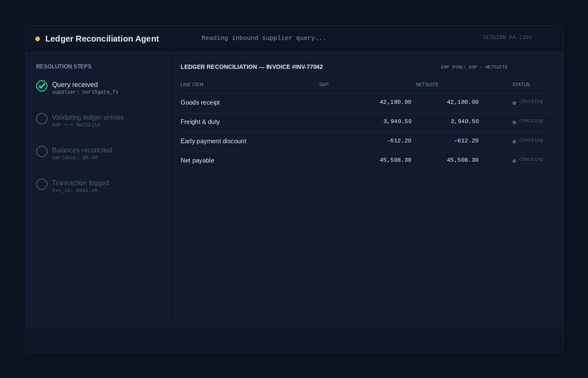Click the SAP value 45,508.30
Screen dimensions: 588x378
tap(395, 160)
